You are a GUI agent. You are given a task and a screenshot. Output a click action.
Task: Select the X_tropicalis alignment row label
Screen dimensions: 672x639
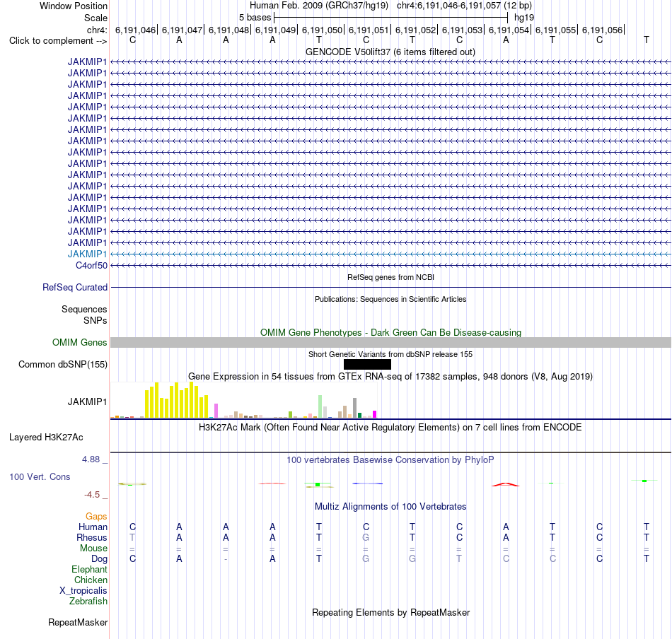click(x=83, y=591)
